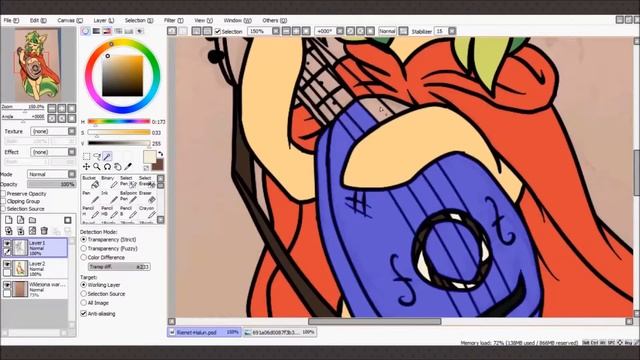Choose Transparency (Fuzzy) detection mode

(x=84, y=248)
